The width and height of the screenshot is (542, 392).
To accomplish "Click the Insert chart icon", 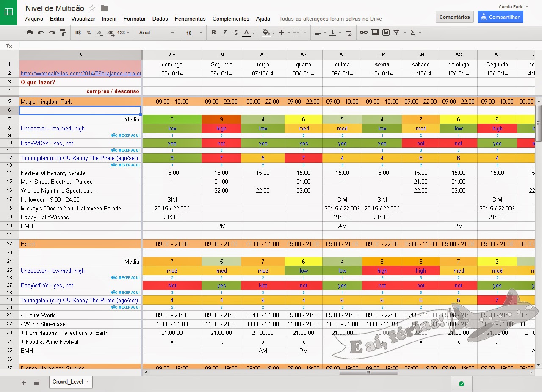I will point(386,33).
